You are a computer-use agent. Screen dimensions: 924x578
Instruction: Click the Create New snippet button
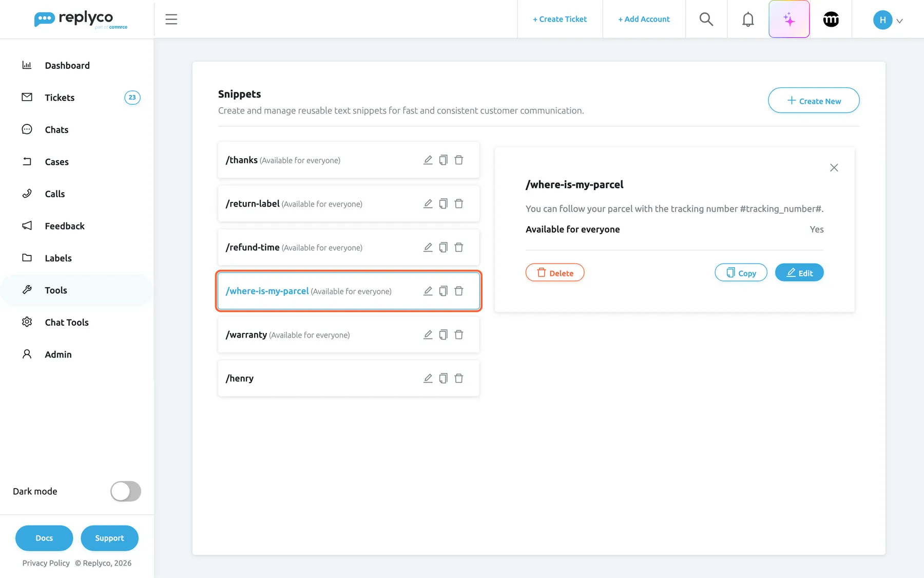814,100
